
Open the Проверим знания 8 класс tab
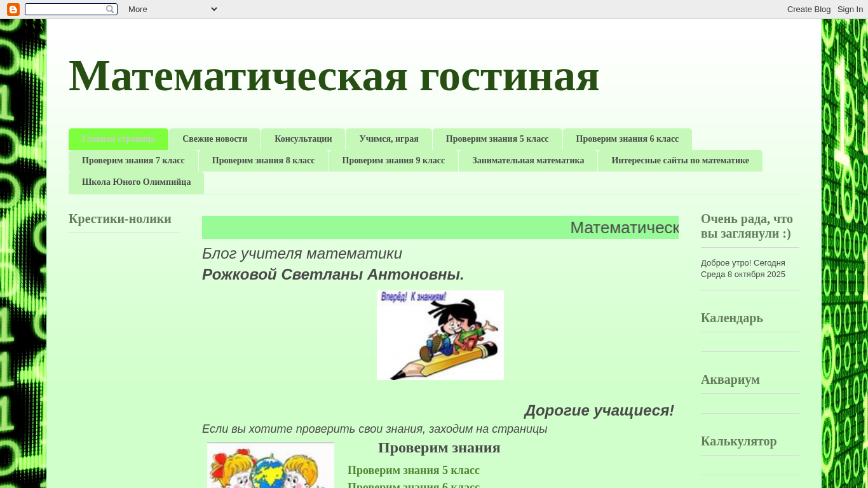[263, 161]
